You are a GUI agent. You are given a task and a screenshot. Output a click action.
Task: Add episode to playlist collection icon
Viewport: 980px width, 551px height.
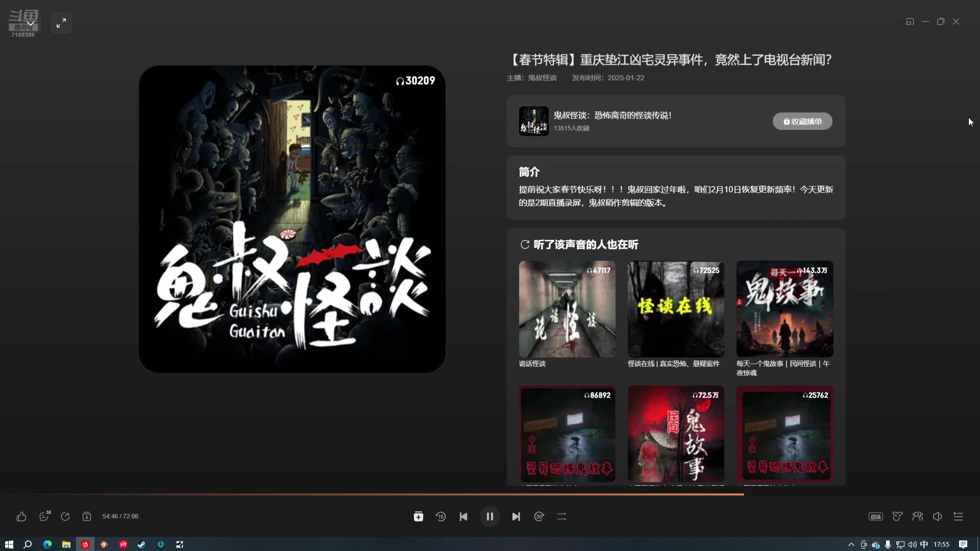point(419,517)
